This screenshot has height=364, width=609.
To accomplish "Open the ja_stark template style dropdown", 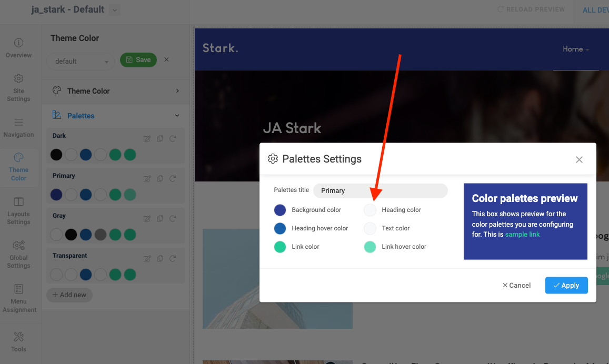I will (115, 10).
